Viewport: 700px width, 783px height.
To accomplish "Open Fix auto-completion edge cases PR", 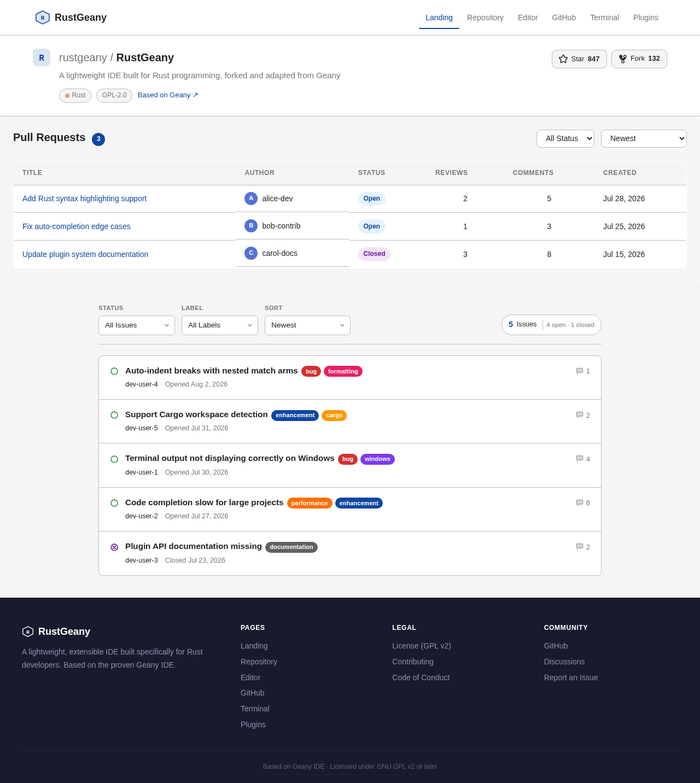I will (x=77, y=226).
